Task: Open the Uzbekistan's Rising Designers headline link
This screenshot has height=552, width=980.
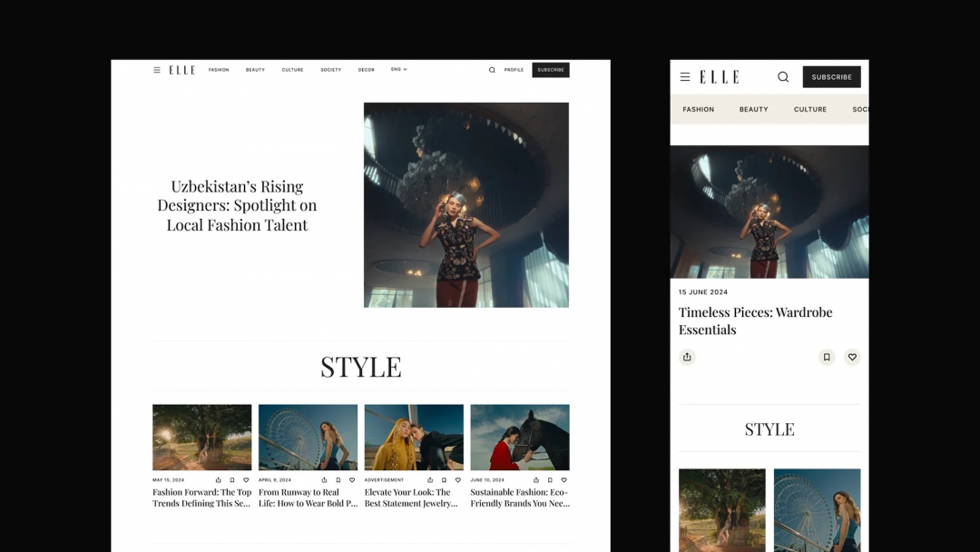Action: (238, 205)
